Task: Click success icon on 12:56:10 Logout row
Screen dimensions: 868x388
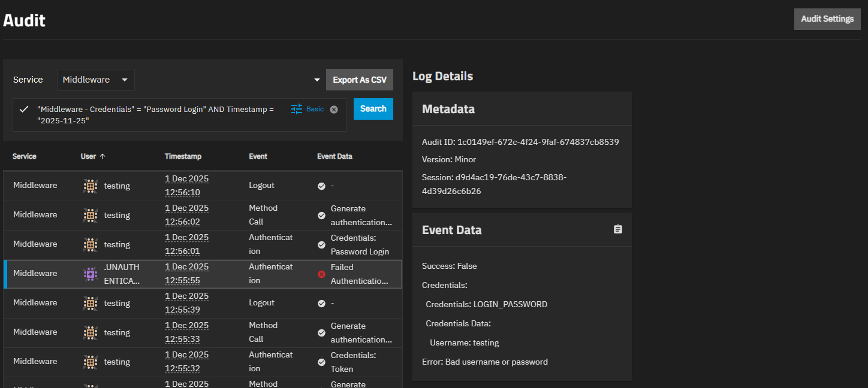Action: 321,186
